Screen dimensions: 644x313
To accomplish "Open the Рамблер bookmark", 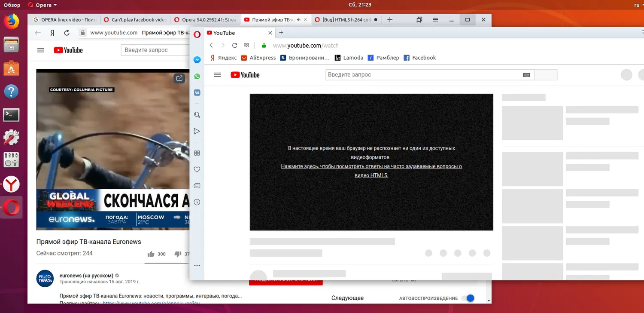I will [383, 58].
